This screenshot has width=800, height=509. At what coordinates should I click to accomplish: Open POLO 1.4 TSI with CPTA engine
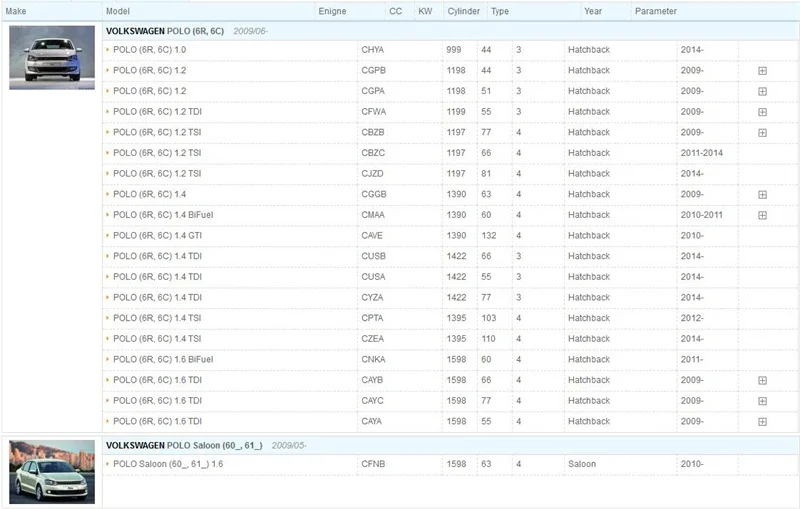pos(157,318)
